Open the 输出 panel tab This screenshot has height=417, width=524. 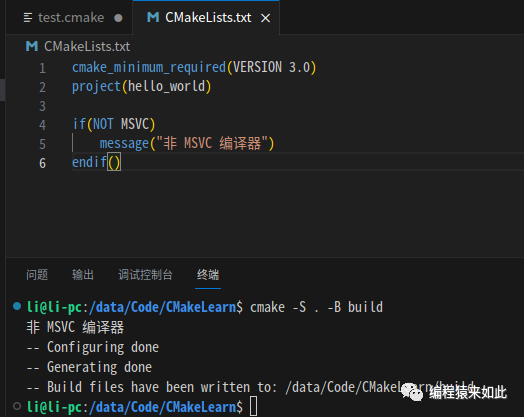(x=83, y=275)
